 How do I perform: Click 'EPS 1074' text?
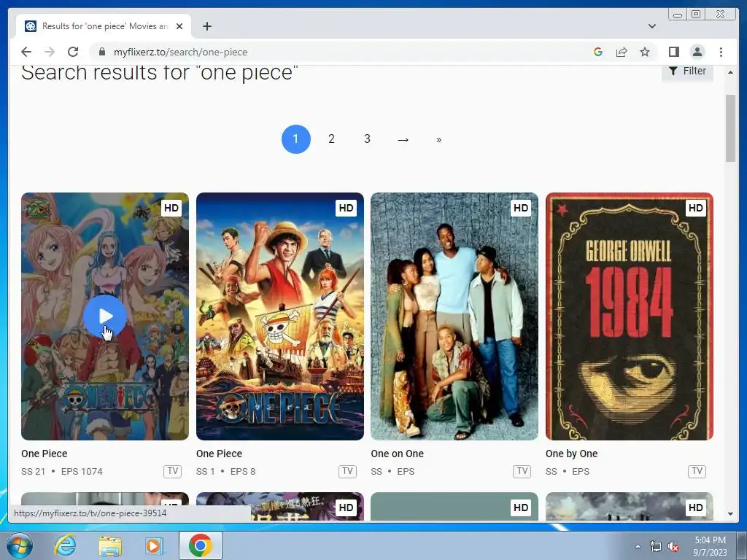click(x=82, y=472)
